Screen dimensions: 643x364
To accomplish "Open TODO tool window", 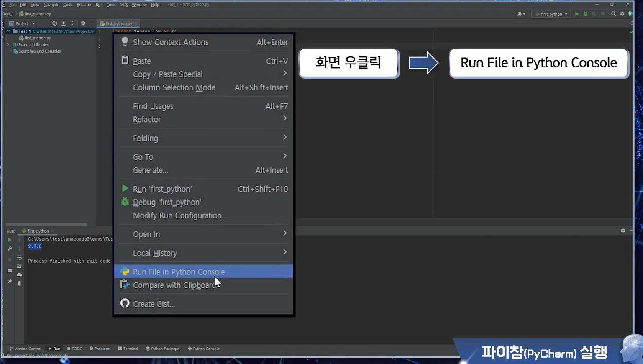I will point(74,349).
